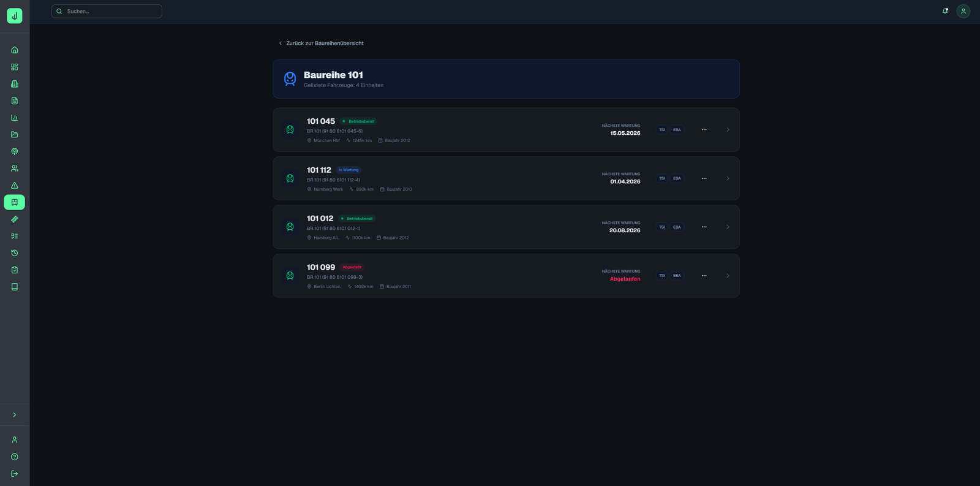Open details chevron for vehicle 101 099
980x486 pixels.
point(728,276)
